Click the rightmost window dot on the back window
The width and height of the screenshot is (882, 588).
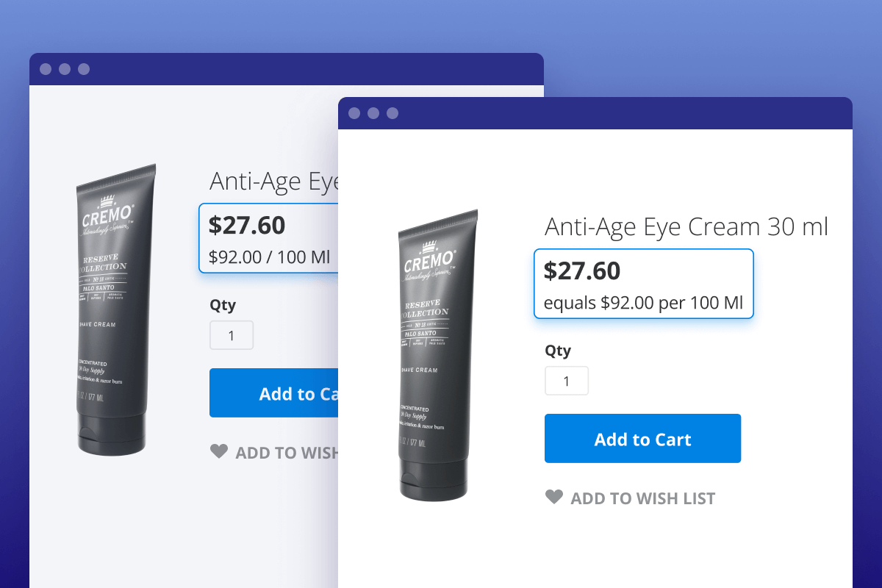(x=84, y=69)
